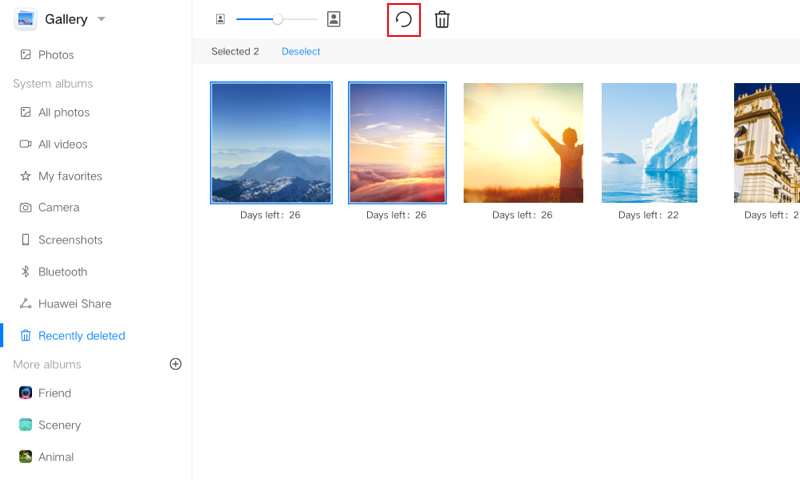The height and width of the screenshot is (480, 800).
Task: Open the Screenshots album
Action: point(70,240)
